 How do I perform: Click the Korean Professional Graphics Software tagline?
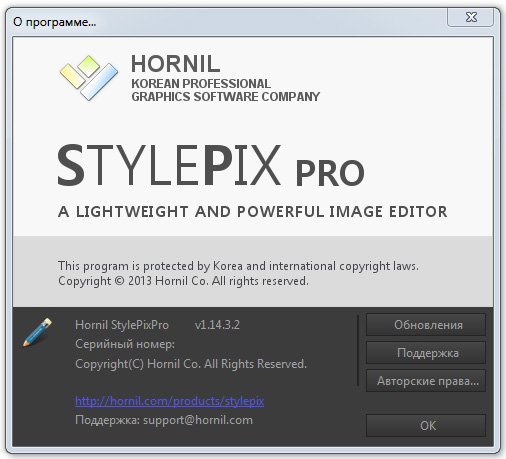[x=226, y=90]
